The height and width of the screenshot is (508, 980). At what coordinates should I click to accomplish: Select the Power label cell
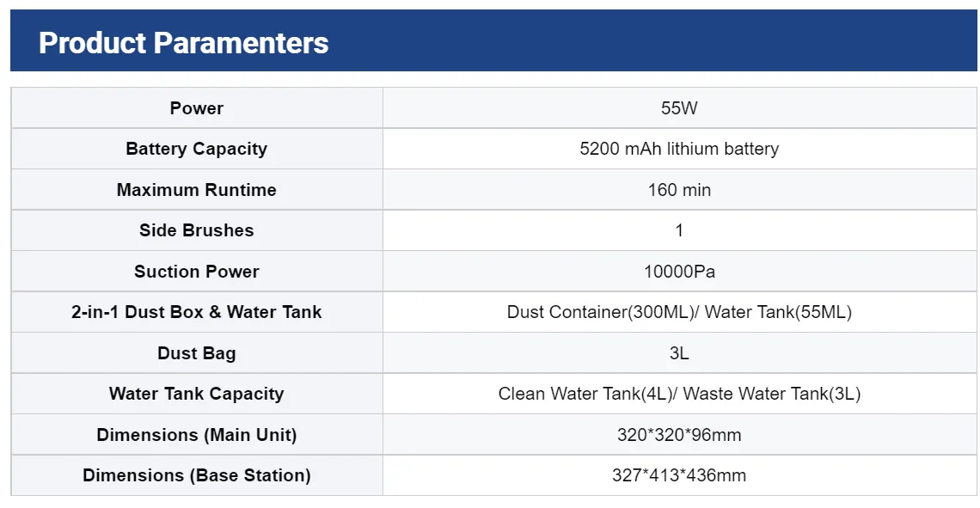coord(197,108)
